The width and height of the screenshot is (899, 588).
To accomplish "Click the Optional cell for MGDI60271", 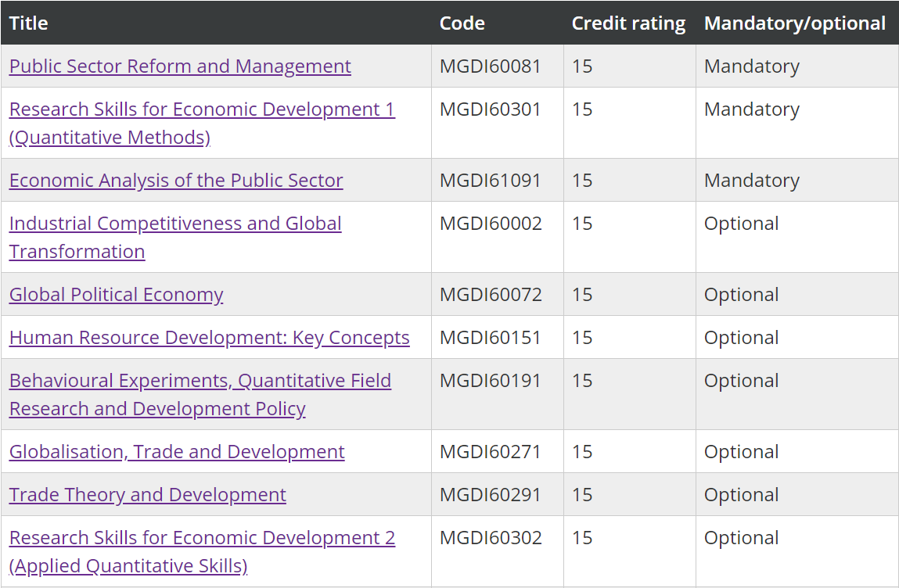I will (x=741, y=452).
